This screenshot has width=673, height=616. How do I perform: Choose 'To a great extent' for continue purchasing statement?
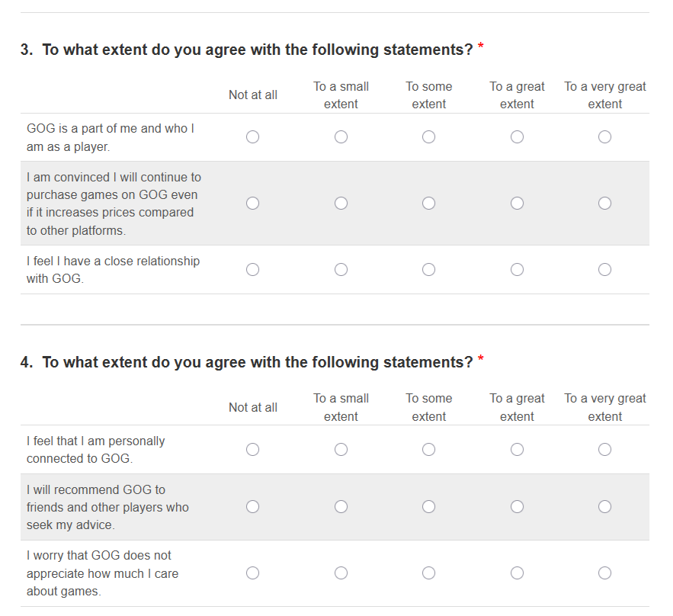(517, 204)
